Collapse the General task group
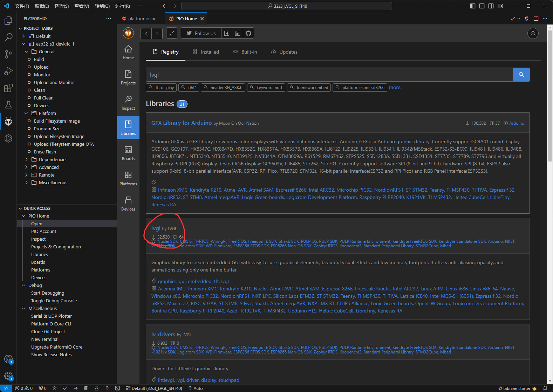This screenshot has width=553, height=392. pos(26,51)
